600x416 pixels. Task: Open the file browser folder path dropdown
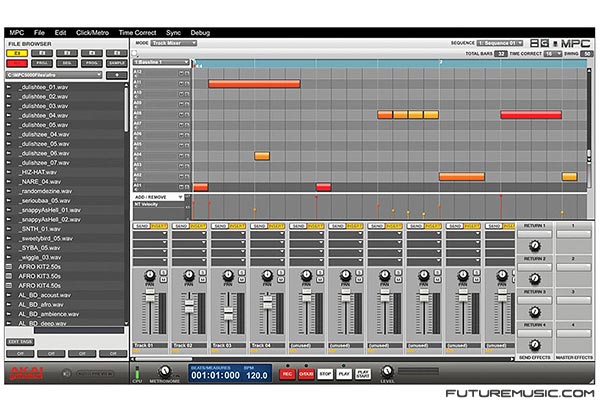54,75
